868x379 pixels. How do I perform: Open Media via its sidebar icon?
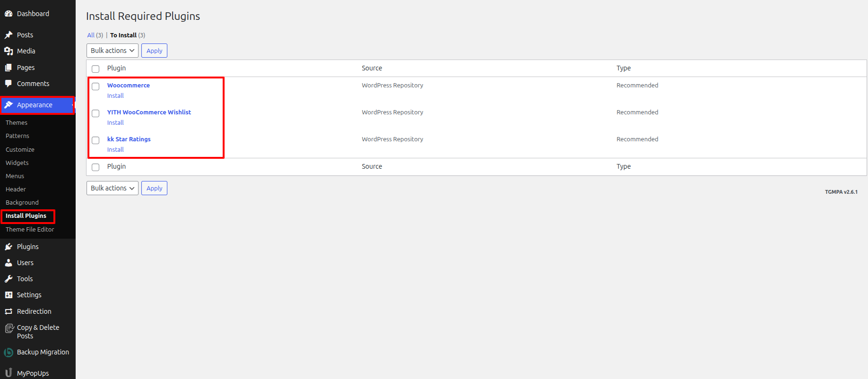pyautogui.click(x=9, y=51)
